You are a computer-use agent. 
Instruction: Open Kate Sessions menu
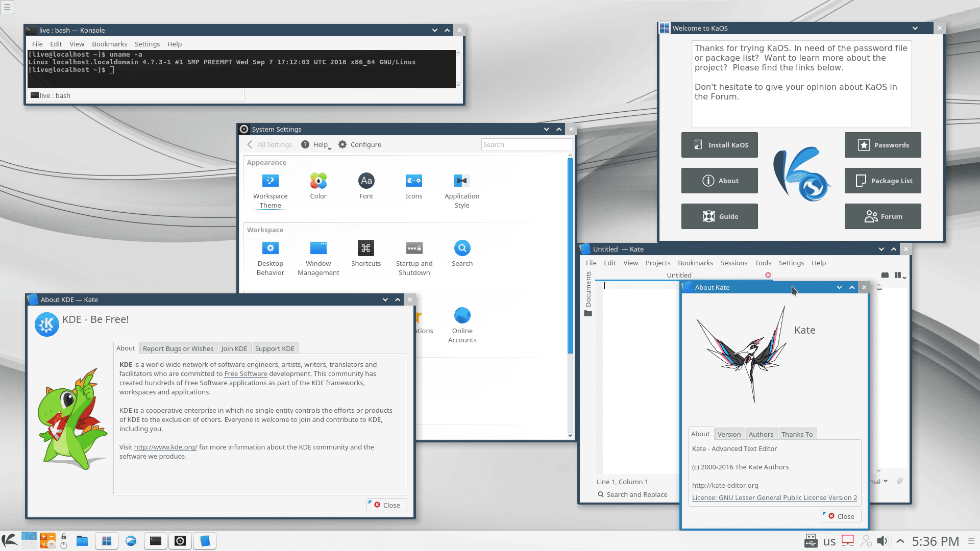(x=733, y=263)
